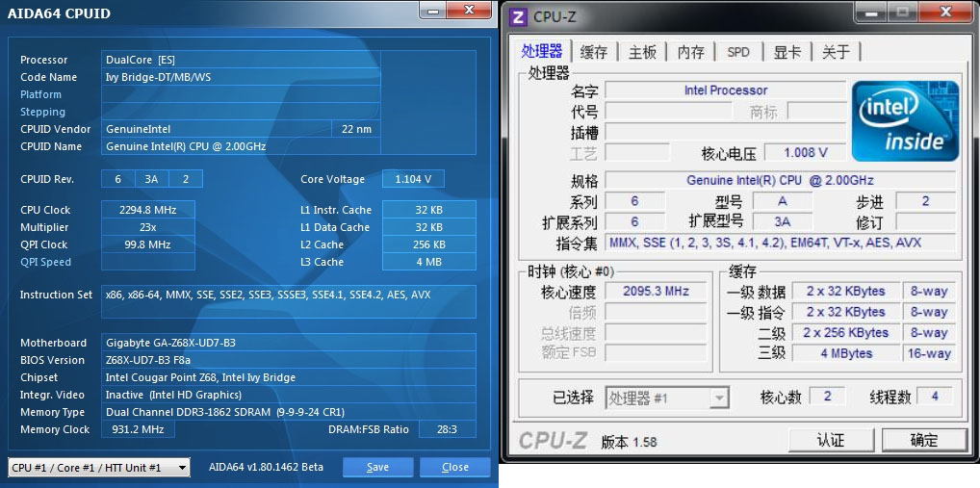The image size is (980, 488).
Task: Click the CPU-Z 指令集 field starting with 'MMX, SSE'
Action: [780, 243]
